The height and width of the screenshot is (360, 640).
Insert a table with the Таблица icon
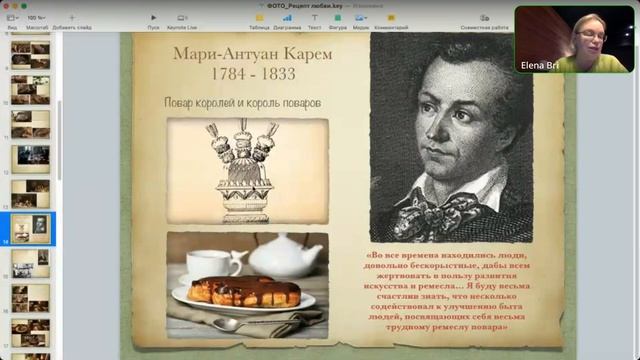[x=260, y=18]
